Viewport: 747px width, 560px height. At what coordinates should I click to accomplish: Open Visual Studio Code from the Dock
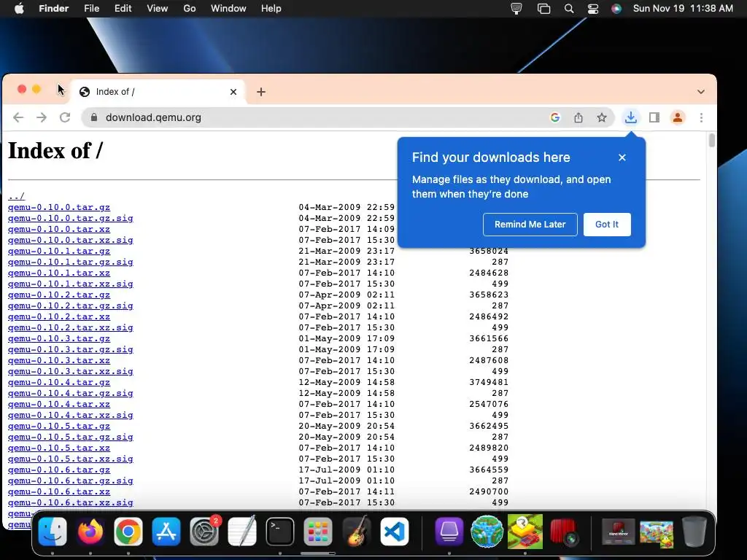pos(395,532)
